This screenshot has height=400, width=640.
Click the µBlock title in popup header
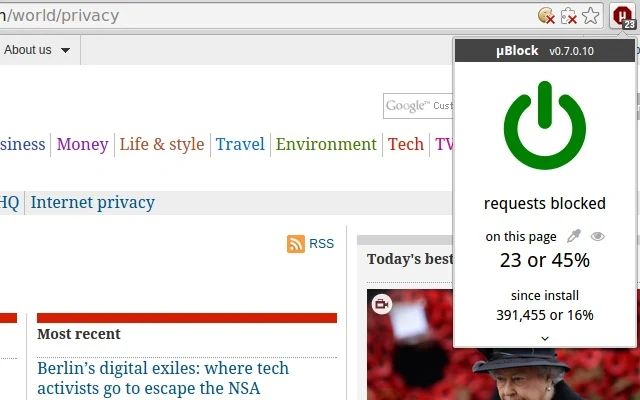[x=517, y=51]
